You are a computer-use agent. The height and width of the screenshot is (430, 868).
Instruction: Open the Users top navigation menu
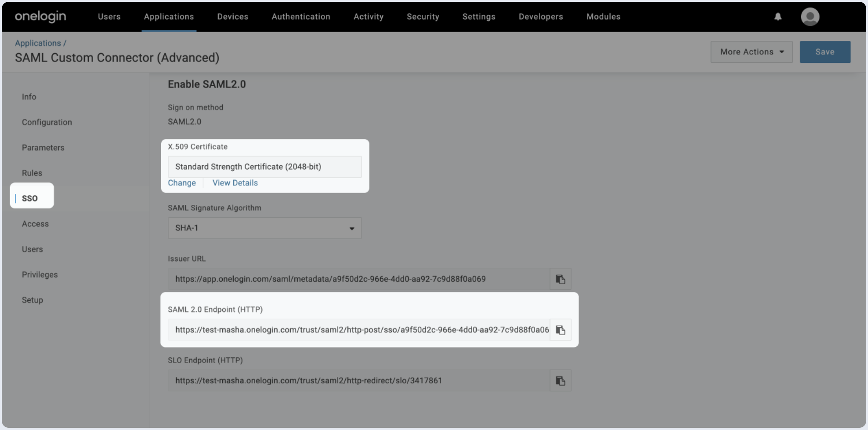(x=109, y=17)
